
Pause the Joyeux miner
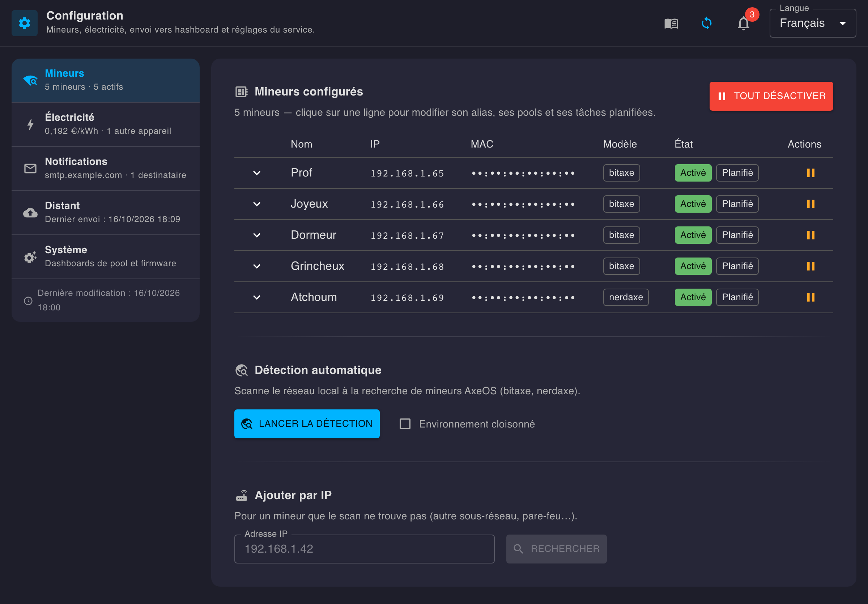click(810, 204)
